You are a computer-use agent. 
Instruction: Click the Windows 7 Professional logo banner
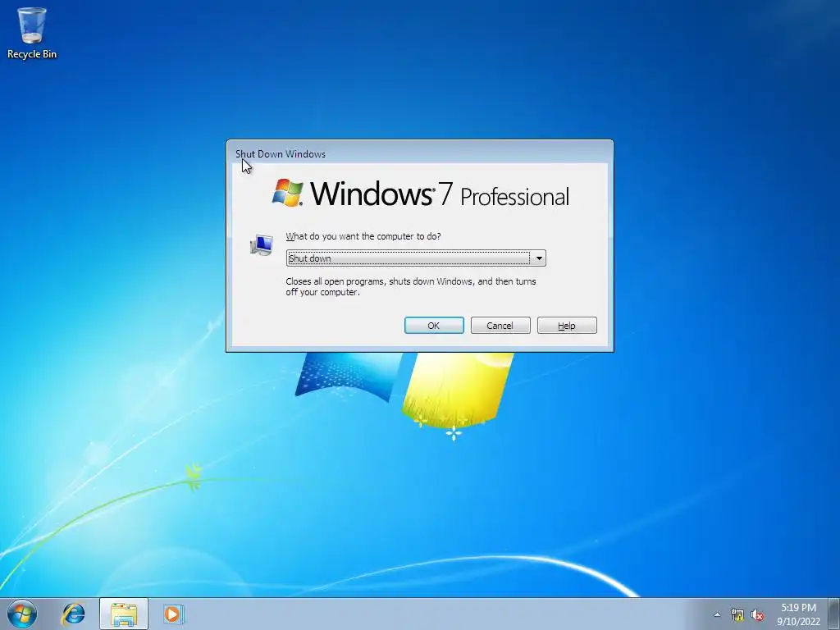421,193
